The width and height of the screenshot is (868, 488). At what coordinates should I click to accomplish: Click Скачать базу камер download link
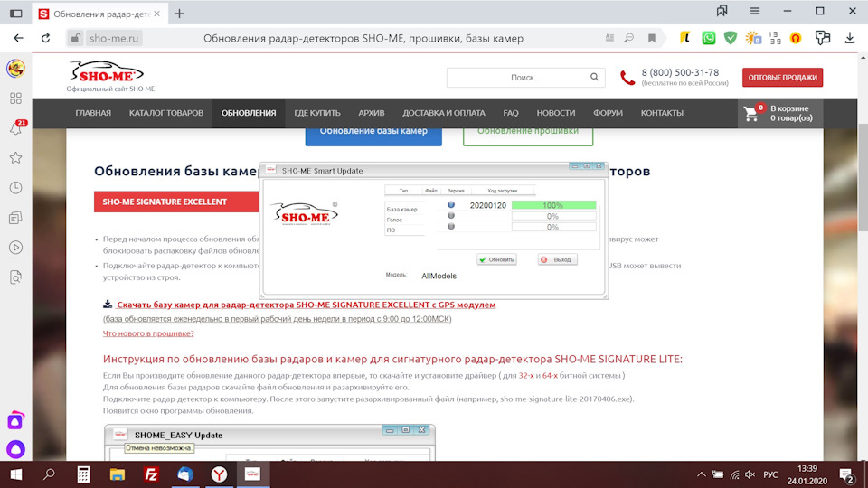tap(307, 305)
